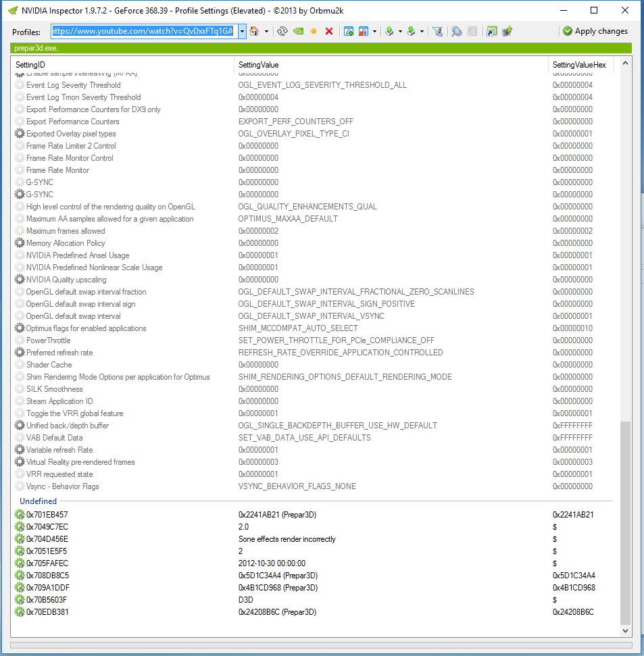644x656 pixels.
Task: Expand the export profiles dropdown arrow
Action: point(400,31)
